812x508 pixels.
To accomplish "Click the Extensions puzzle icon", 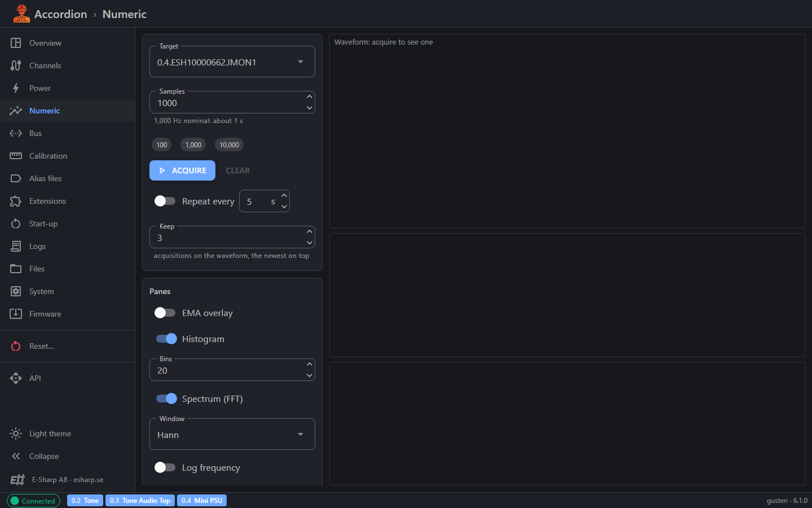I will tap(16, 201).
